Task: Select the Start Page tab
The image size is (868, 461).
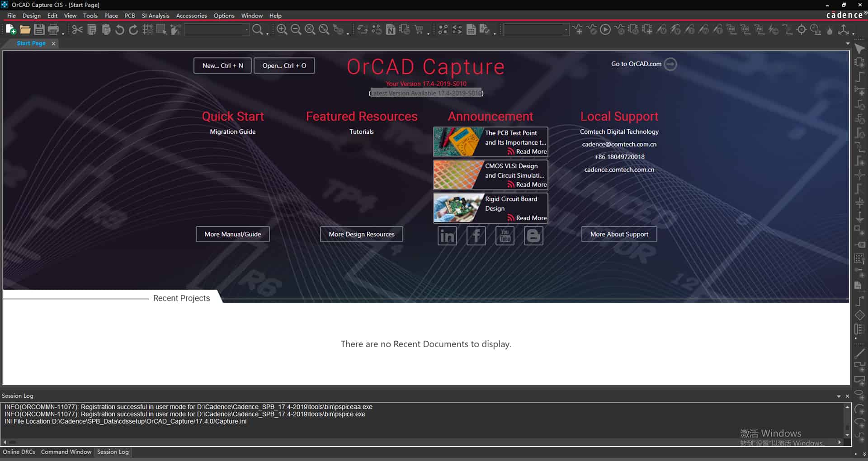Action: [31, 43]
